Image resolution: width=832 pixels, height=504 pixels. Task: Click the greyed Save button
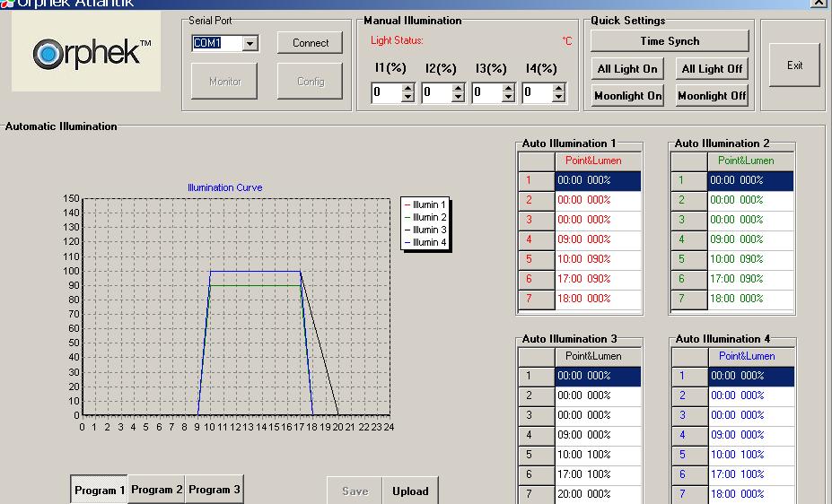tap(355, 491)
